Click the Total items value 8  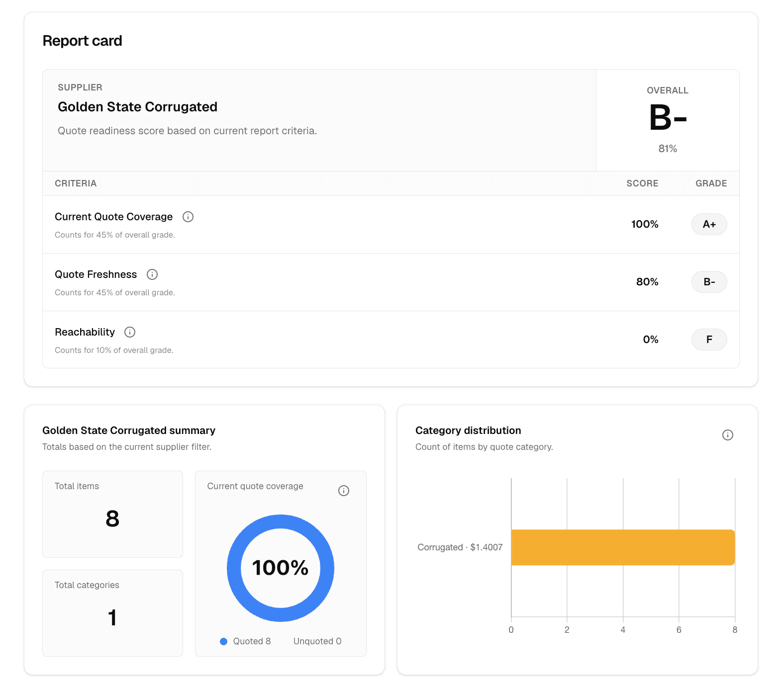tap(112, 519)
